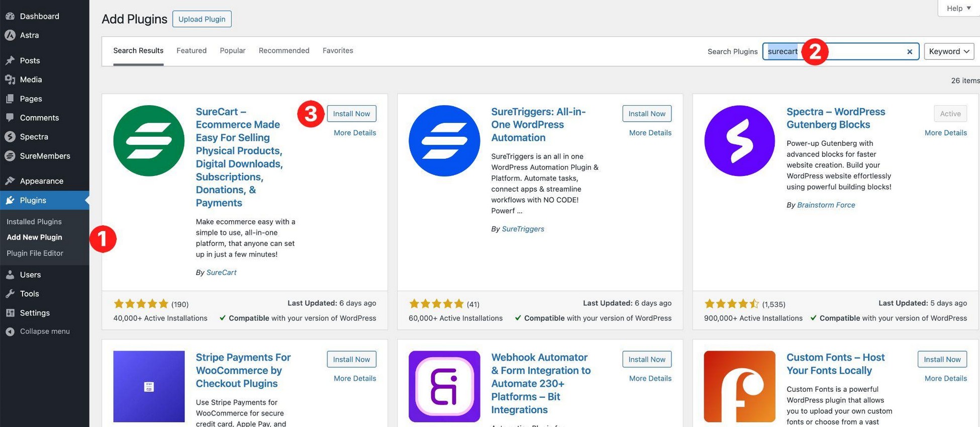View More Details for SureTriggers
Viewport: 980px width, 427px height.
pos(650,133)
